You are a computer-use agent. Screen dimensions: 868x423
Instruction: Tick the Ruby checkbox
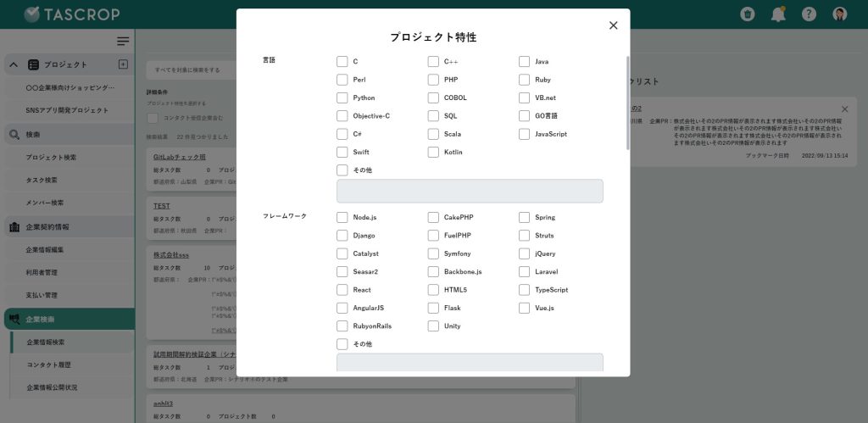(x=524, y=80)
